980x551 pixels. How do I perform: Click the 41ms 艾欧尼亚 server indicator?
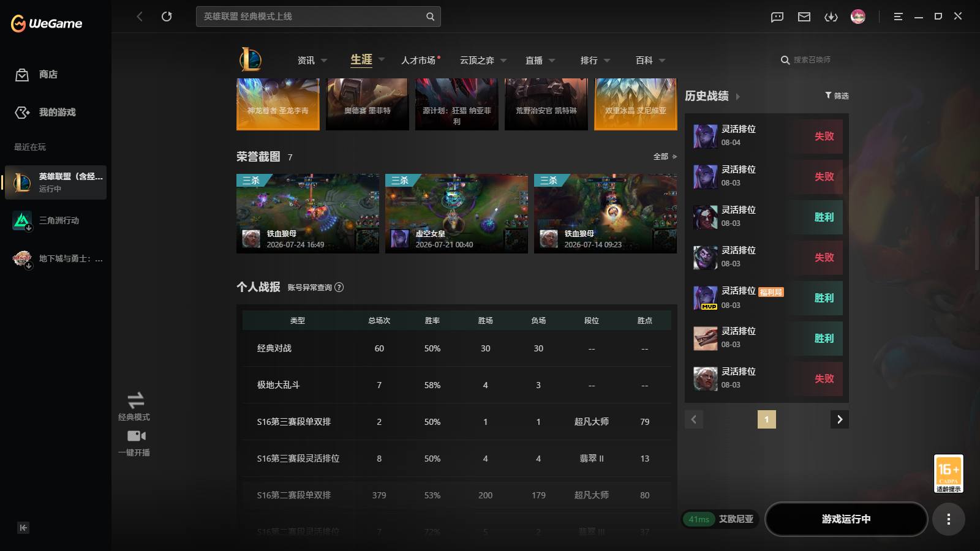click(720, 519)
